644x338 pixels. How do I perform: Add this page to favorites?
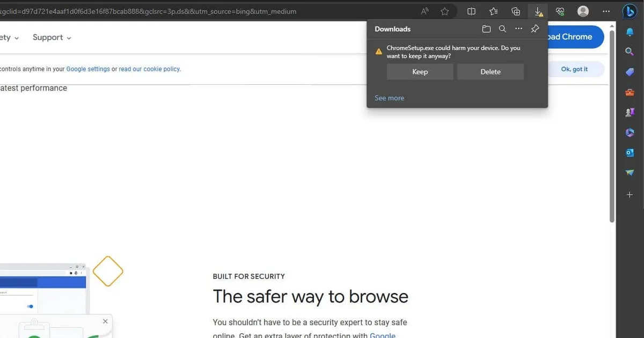coord(445,11)
